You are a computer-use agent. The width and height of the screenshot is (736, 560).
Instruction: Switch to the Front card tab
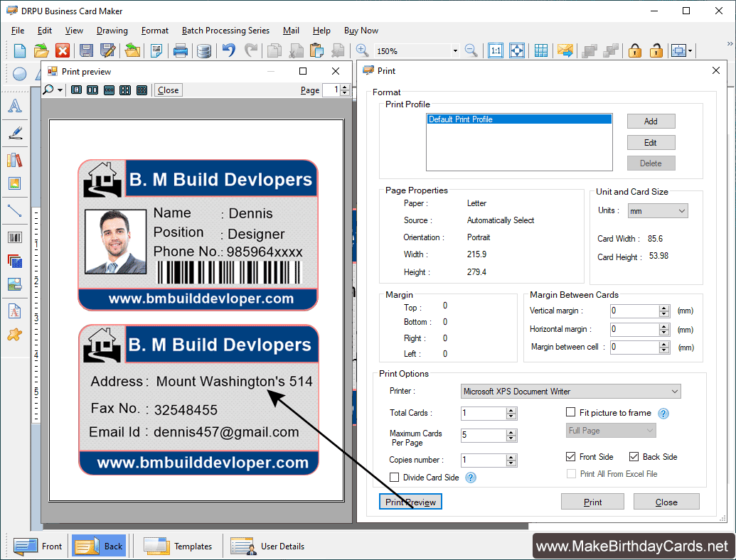click(38, 546)
